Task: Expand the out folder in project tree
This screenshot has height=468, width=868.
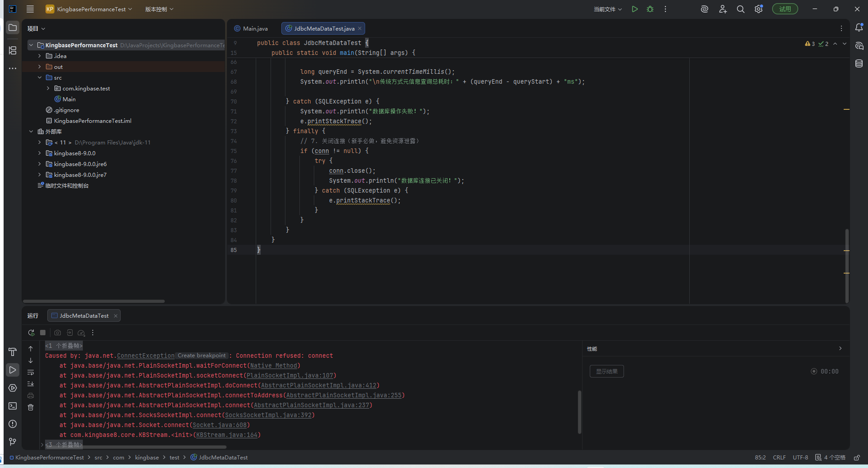Action: coord(40,67)
